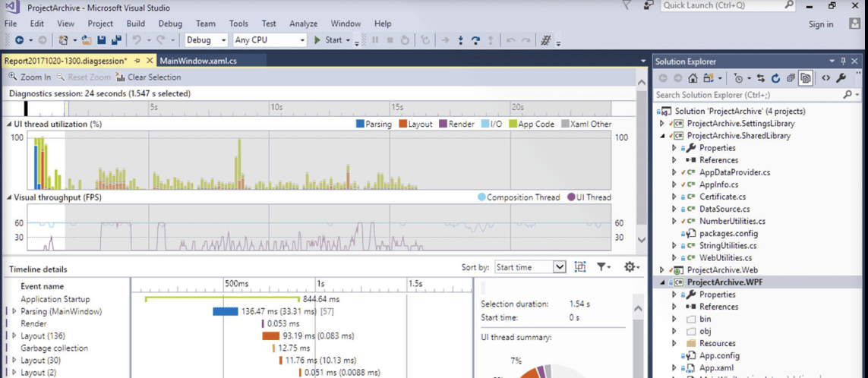Click the Zoom In button in the diagnostics report
Viewport: 868px width, 378px height.
pos(30,77)
